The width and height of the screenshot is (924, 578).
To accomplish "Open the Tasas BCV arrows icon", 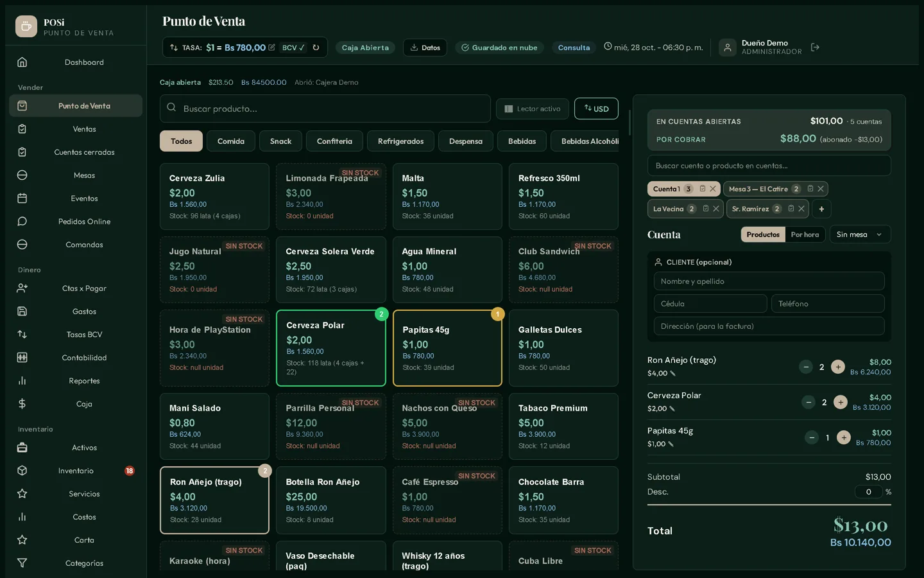I will (22, 335).
